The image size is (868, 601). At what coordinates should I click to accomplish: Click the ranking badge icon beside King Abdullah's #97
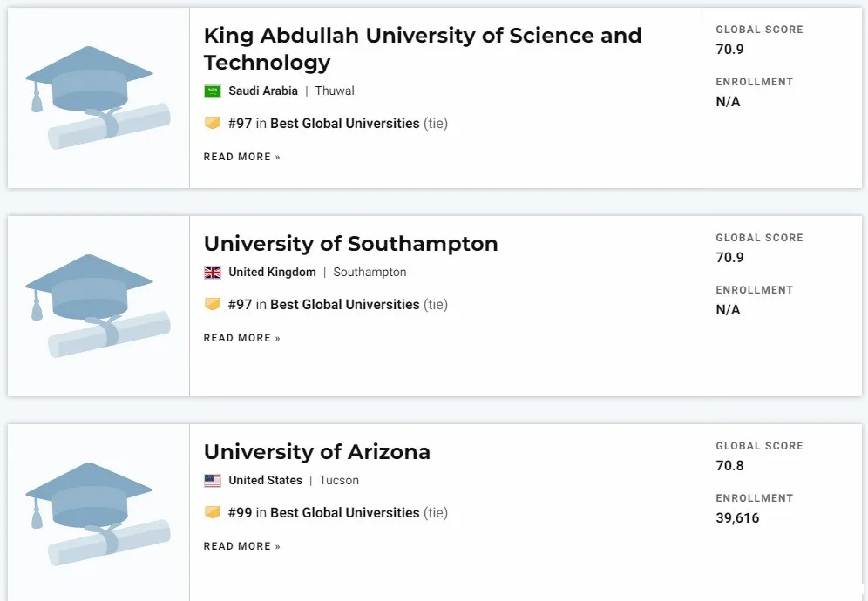coord(213,123)
